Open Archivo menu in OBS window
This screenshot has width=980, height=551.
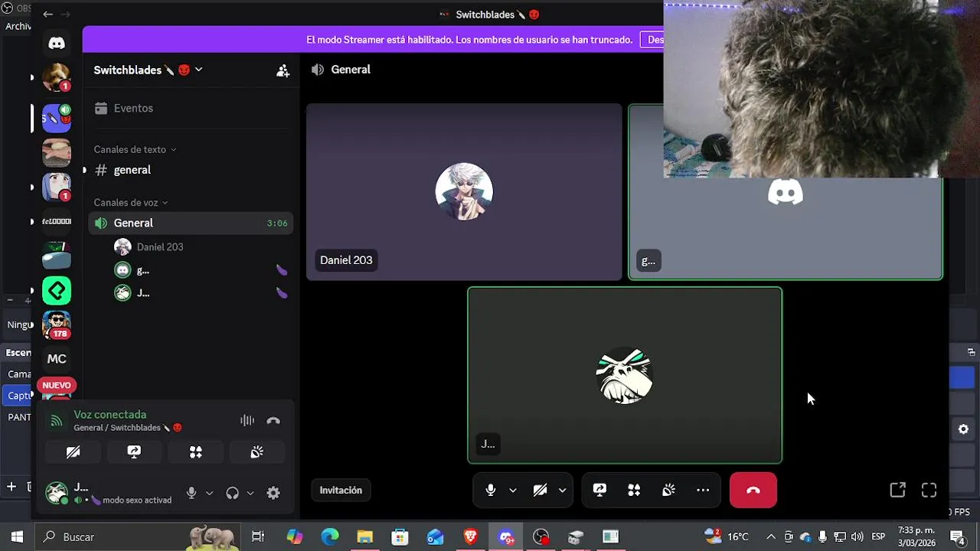17,26
